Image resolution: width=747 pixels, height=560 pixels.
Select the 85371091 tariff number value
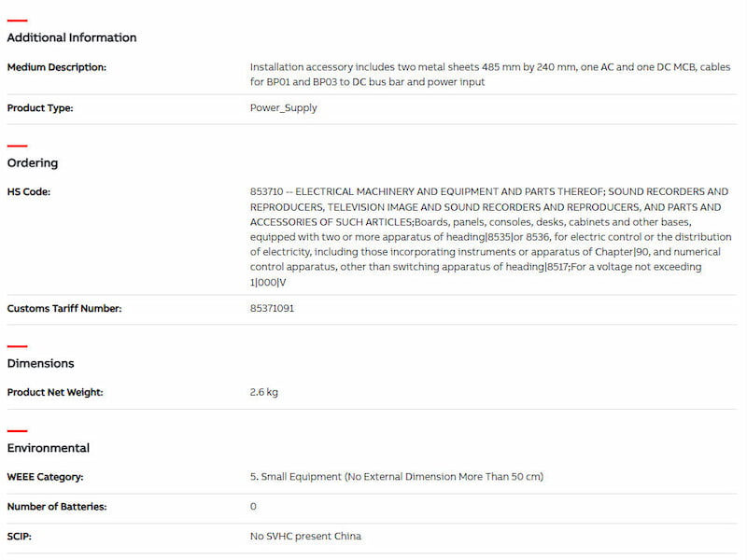pos(273,308)
